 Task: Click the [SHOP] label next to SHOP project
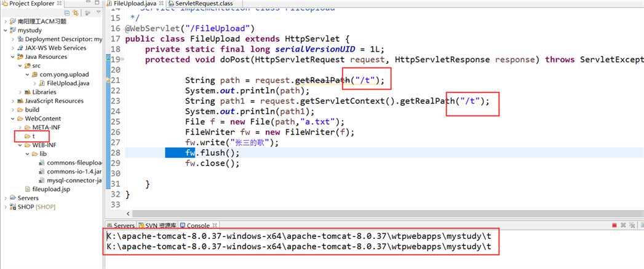[x=46, y=207]
